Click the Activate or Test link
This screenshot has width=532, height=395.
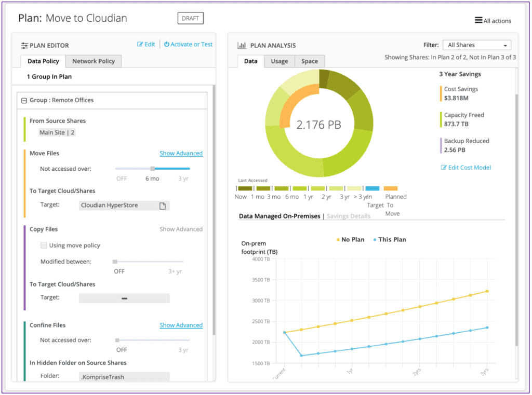coord(191,45)
